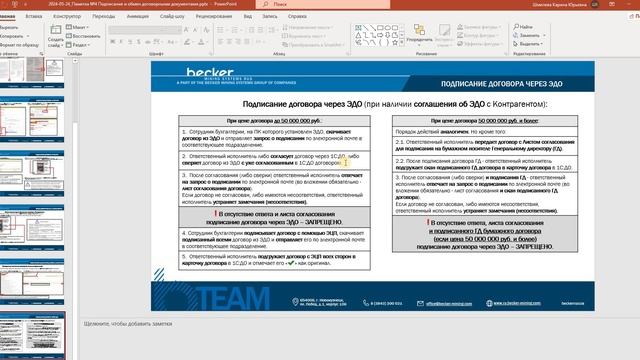Open the Вид tab
This screenshot has width=640, height=360.
248,16
